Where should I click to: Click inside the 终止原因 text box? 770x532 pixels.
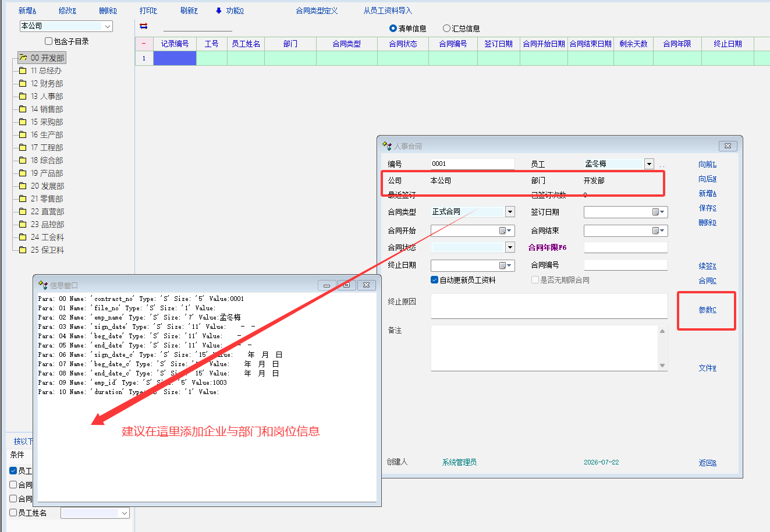[549, 306]
